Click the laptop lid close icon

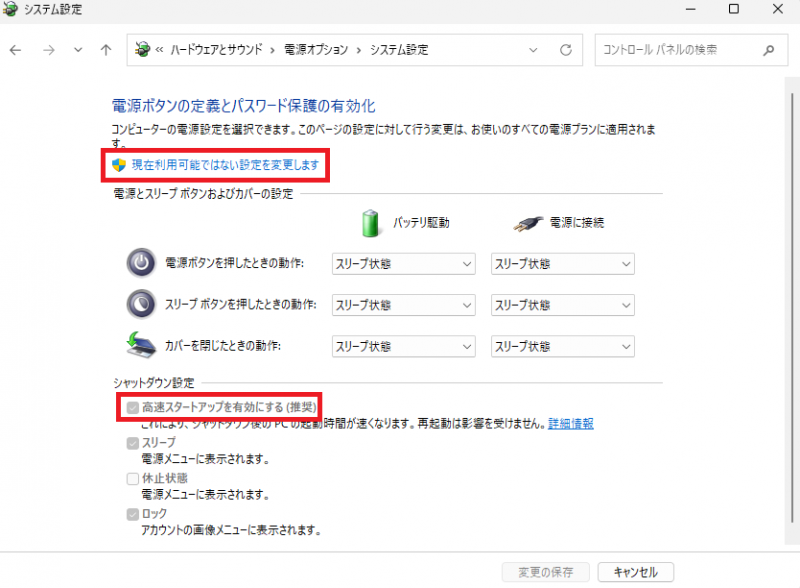click(141, 345)
